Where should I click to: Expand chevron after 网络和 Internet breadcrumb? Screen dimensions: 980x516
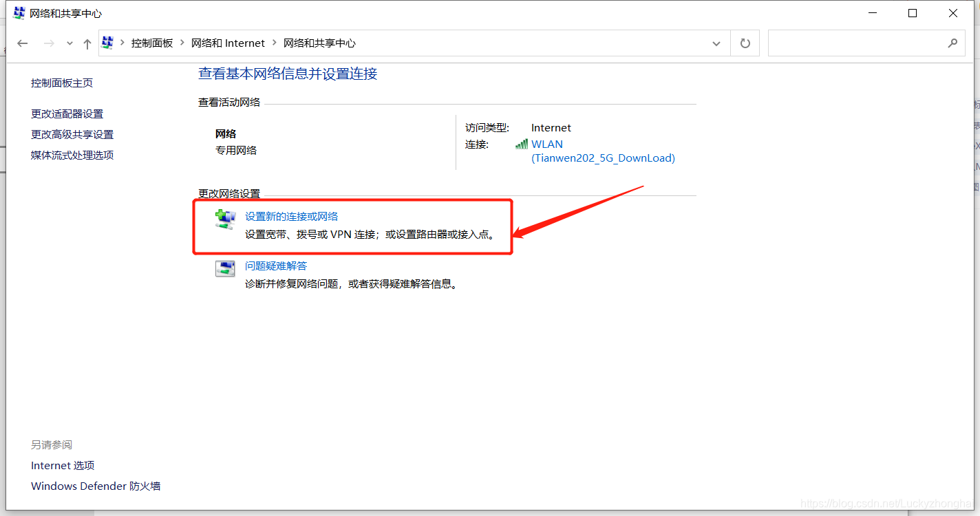(x=275, y=43)
